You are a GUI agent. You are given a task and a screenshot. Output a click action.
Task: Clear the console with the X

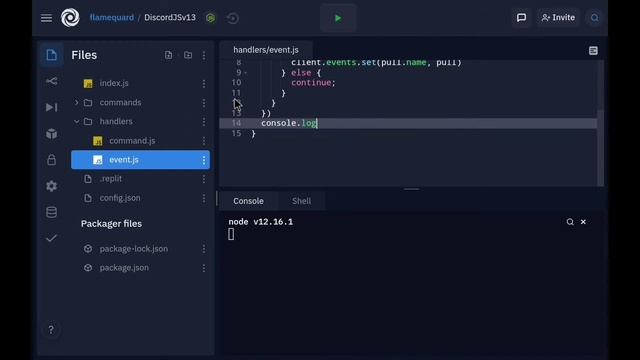583,222
